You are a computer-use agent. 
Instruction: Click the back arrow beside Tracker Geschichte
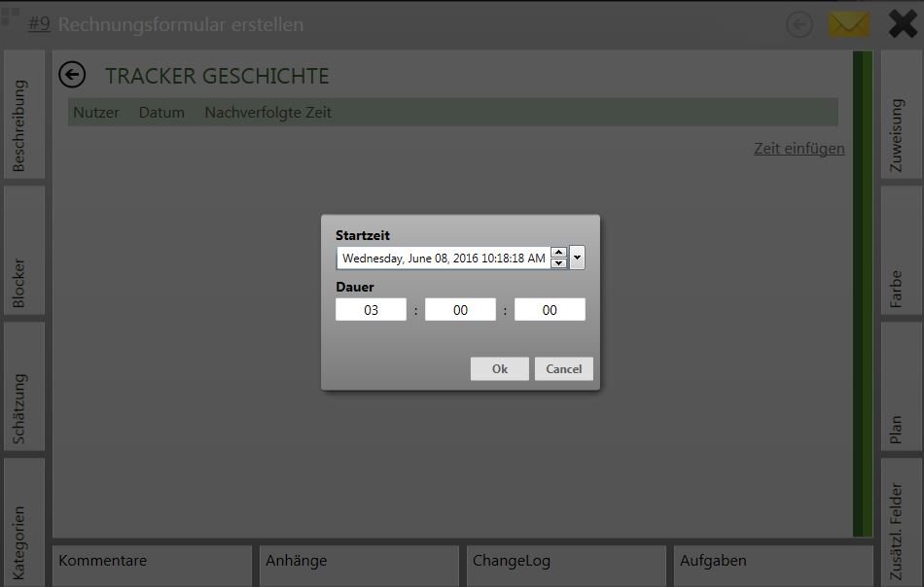tap(72, 75)
